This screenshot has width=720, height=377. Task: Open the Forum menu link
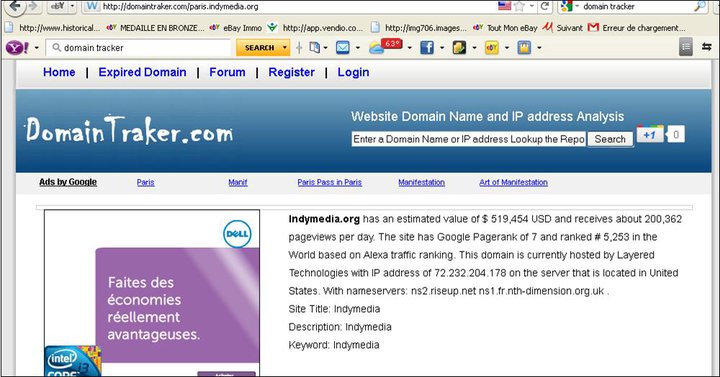[x=227, y=72]
